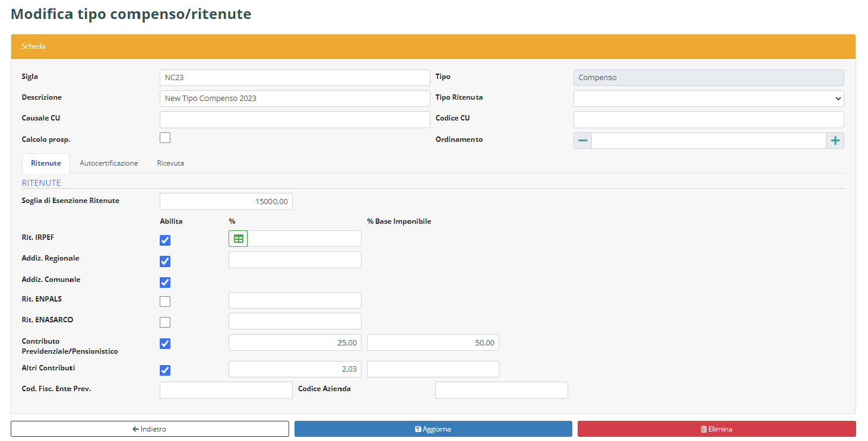Focus the Causale CU input field

tap(294, 119)
